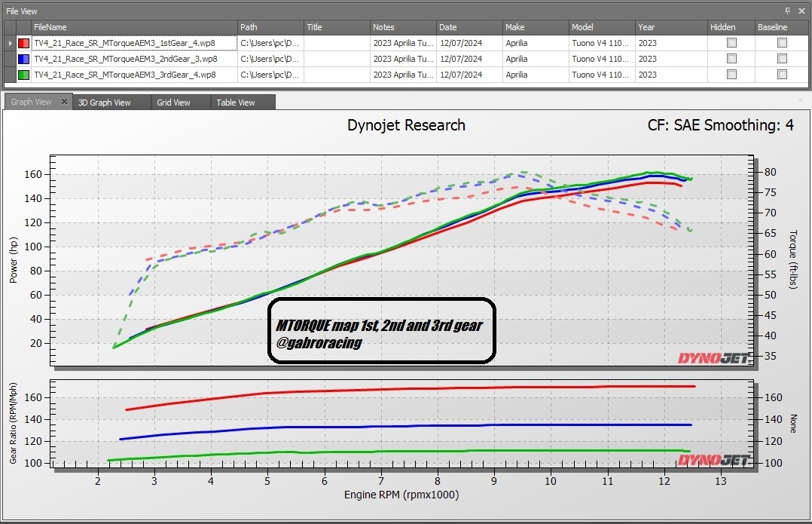812x524 pixels.
Task: Hide the 3rdGear run via checkbox
Action: click(731, 75)
